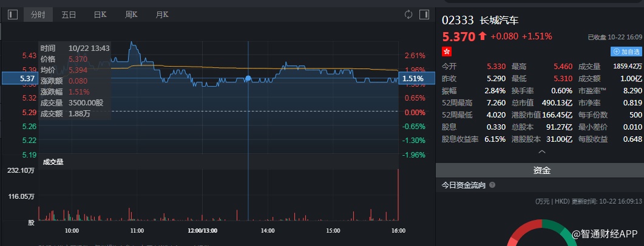Open the 月K monthly chart tab

162,15
